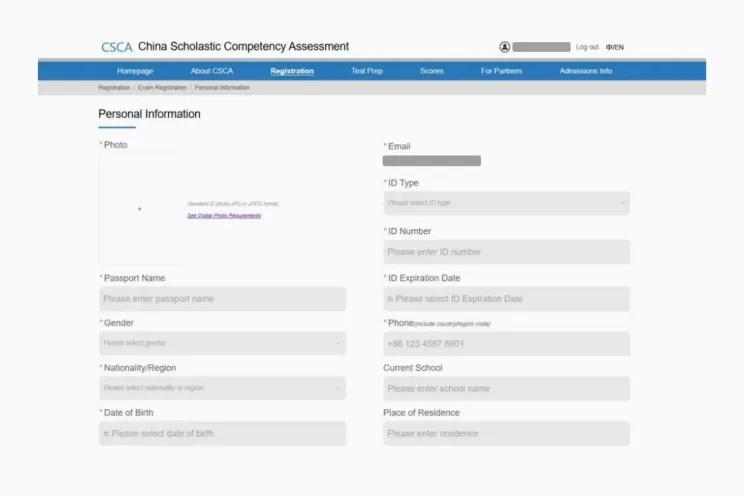744x496 pixels.
Task: Click the Current School input field
Action: tap(506, 389)
